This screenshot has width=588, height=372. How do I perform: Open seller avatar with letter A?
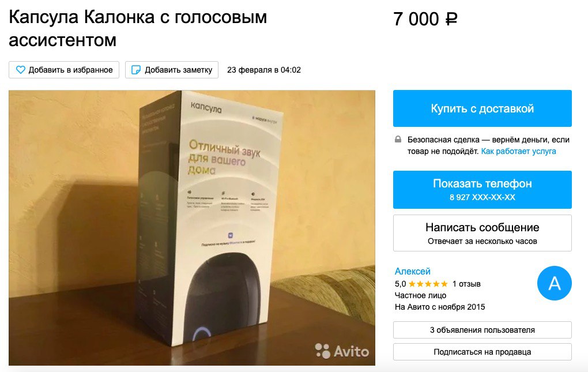(x=554, y=283)
